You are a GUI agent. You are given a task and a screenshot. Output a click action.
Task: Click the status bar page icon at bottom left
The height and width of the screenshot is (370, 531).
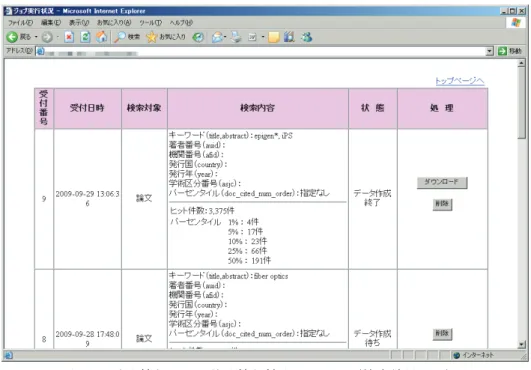[x=8, y=355]
